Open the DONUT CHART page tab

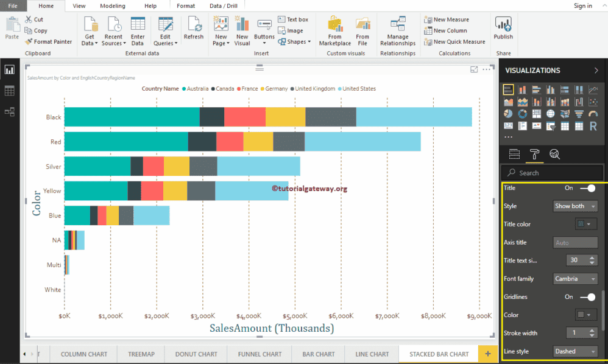195,354
